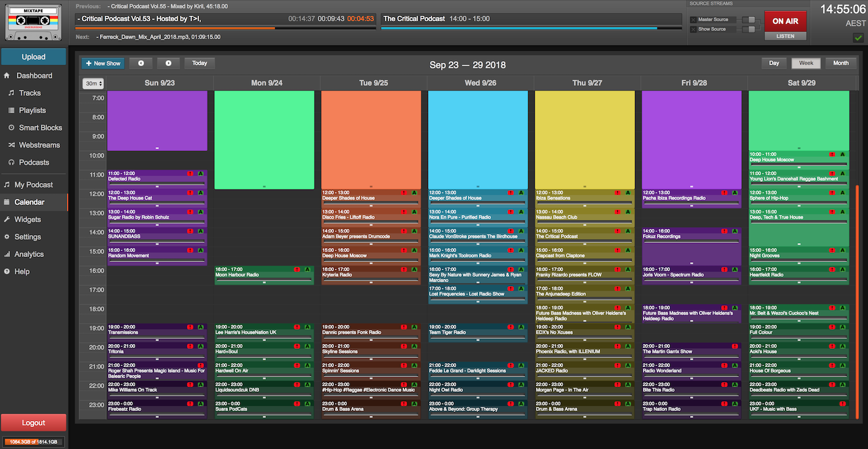Switch calendar to Week view

click(806, 63)
